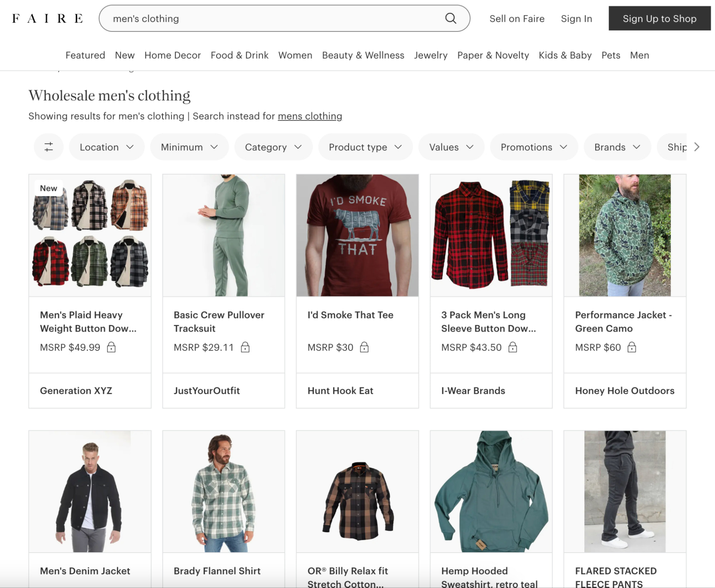The height and width of the screenshot is (588, 715).
Task: Open the Product type filter
Action: point(365,147)
